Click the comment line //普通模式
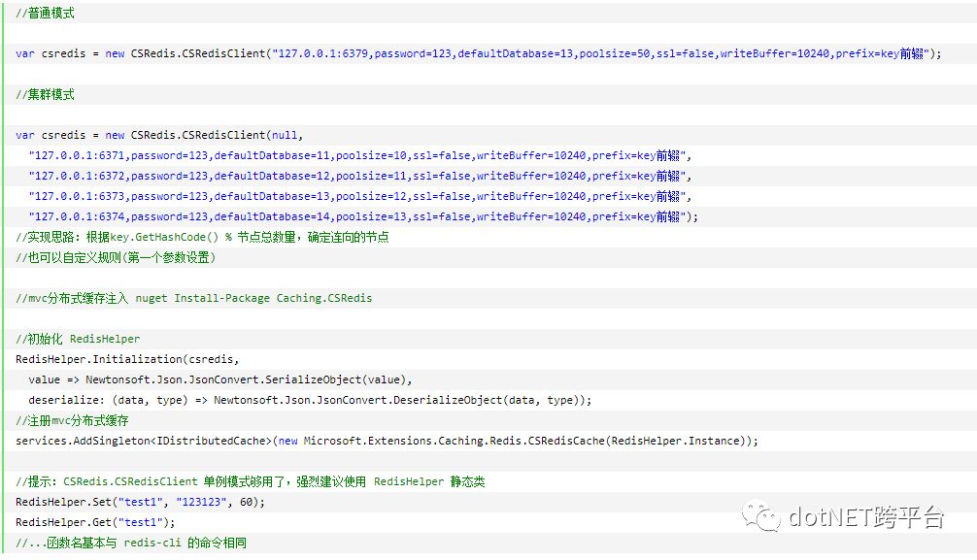 45,13
